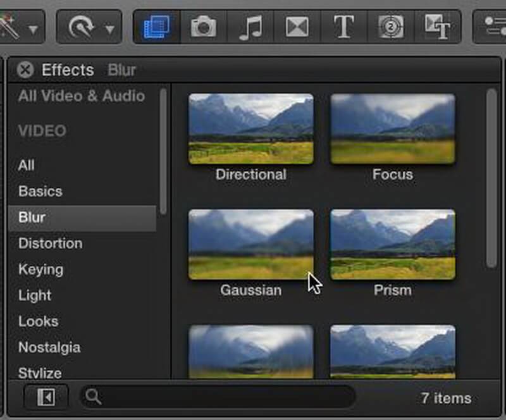This screenshot has width=506, height=420.
Task: Click the Focus label text
Action: pyautogui.click(x=393, y=175)
